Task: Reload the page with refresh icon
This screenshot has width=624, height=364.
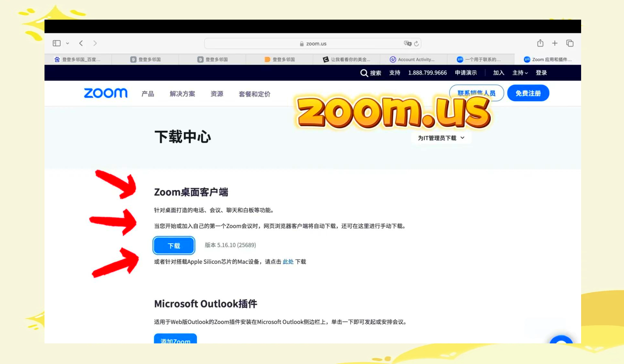Action: 416,43
